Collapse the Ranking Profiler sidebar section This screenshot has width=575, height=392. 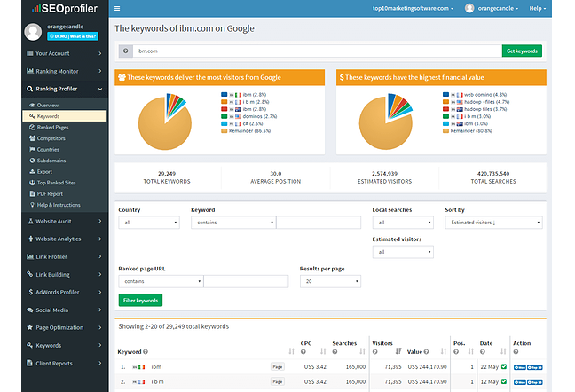(x=65, y=89)
